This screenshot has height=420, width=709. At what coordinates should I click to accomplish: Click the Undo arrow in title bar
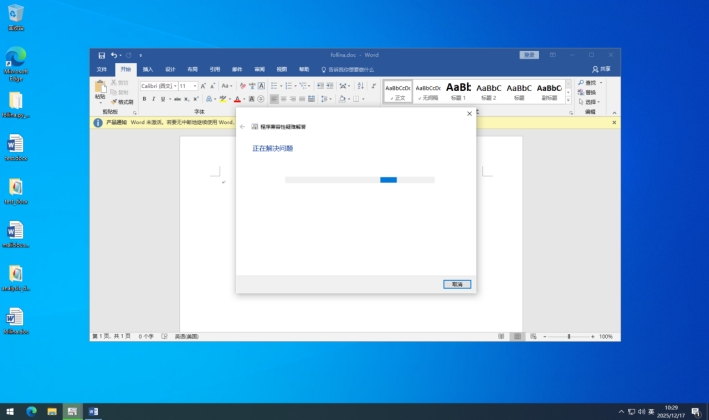pyautogui.click(x=114, y=55)
